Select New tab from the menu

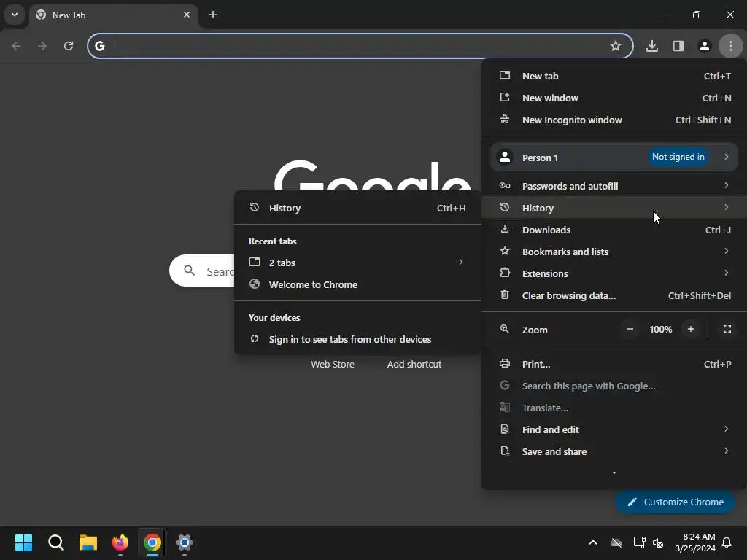(x=614, y=76)
